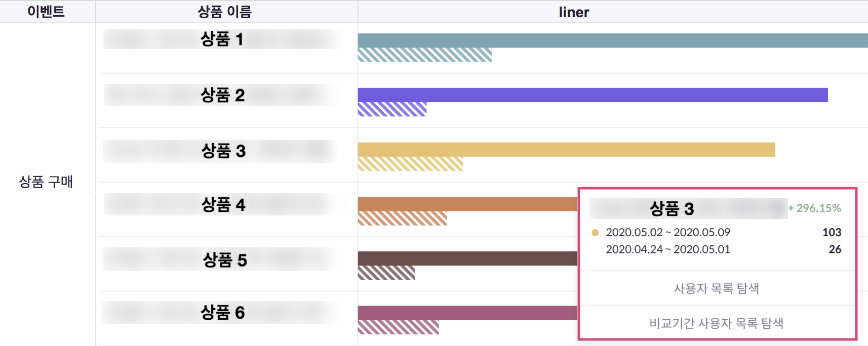Click the 상품 5 row label
868x346 pixels.
click(x=224, y=260)
